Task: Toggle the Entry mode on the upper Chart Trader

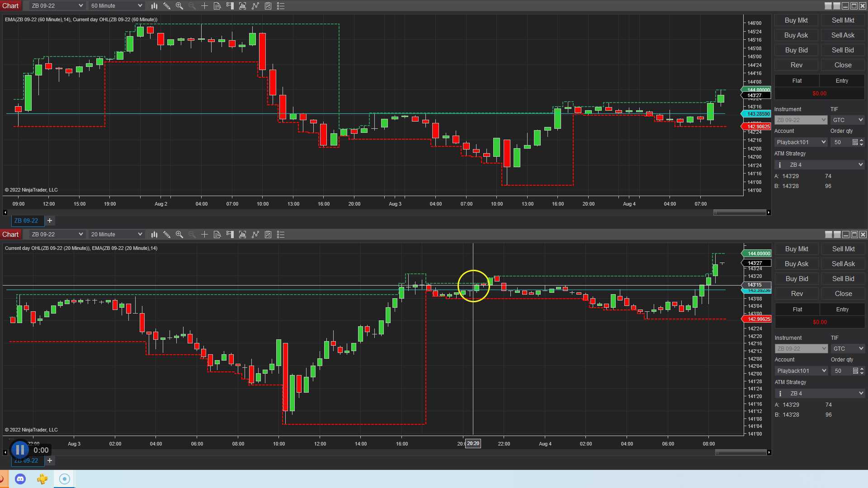Action: click(842, 80)
